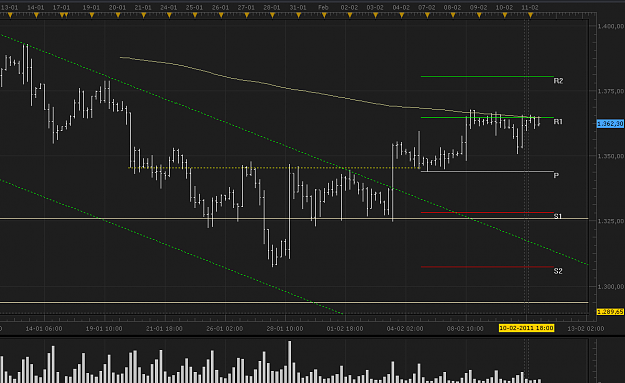Pick the day marker beneath 26-01

221,15
